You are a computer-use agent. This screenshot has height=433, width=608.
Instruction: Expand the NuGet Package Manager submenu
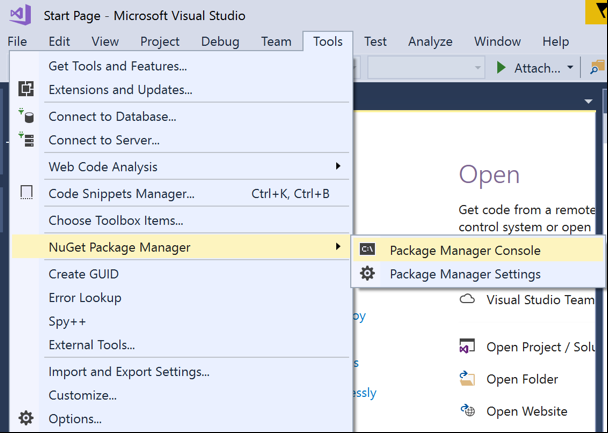pyautogui.click(x=181, y=247)
